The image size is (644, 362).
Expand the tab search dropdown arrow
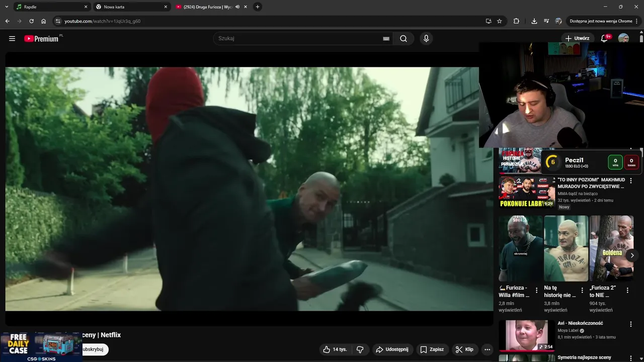click(6, 7)
